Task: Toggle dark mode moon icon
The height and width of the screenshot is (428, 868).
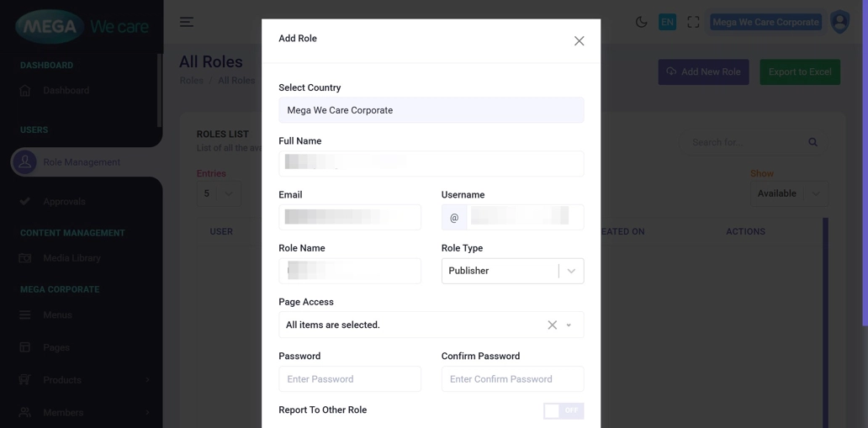Action: 641,23
